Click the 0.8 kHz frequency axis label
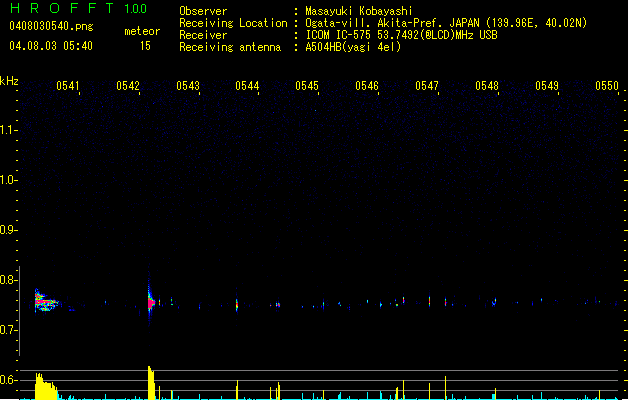The image size is (629, 400). 8,280
